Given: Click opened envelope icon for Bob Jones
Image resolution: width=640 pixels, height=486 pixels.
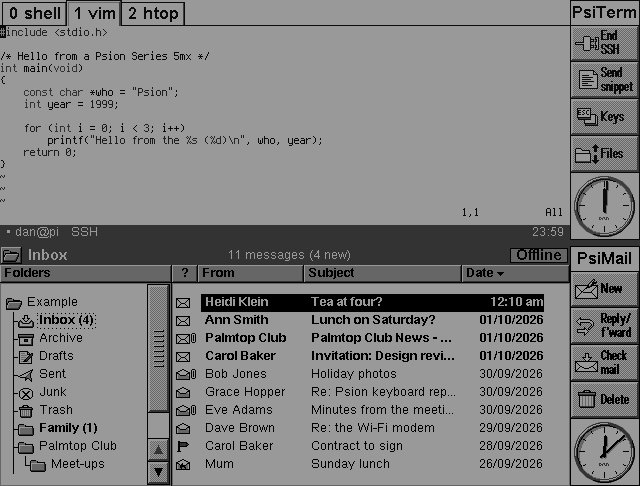Looking at the screenshot, I should click(186, 374).
